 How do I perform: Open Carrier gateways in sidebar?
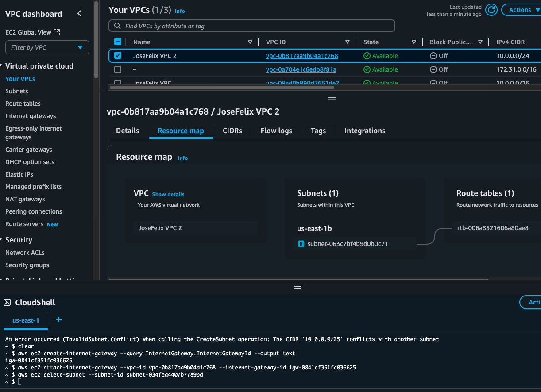(x=29, y=150)
